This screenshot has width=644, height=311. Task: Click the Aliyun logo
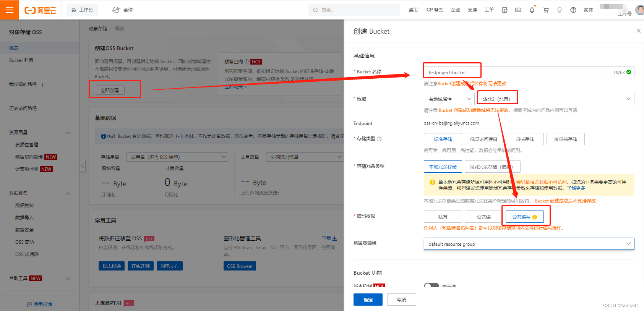click(x=40, y=10)
